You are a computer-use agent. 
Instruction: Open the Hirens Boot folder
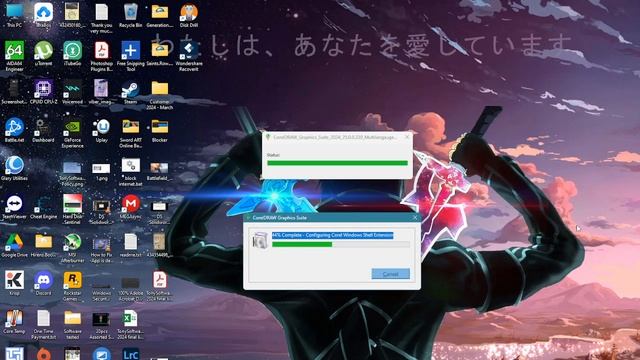coord(43,245)
